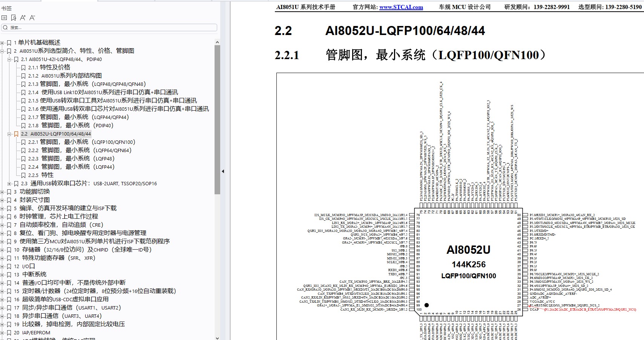Open bookmark 16 超级简单的USB-CDC虚拟串口应用

click(x=61, y=299)
